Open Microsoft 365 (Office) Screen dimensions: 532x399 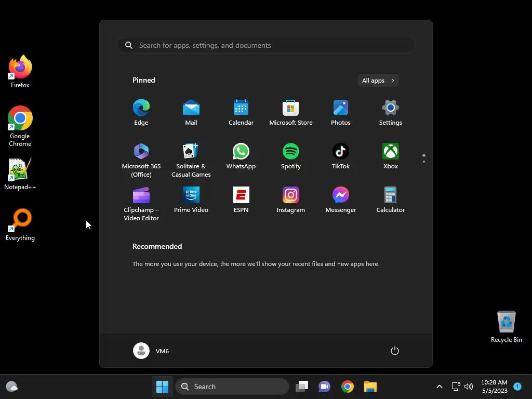(141, 160)
